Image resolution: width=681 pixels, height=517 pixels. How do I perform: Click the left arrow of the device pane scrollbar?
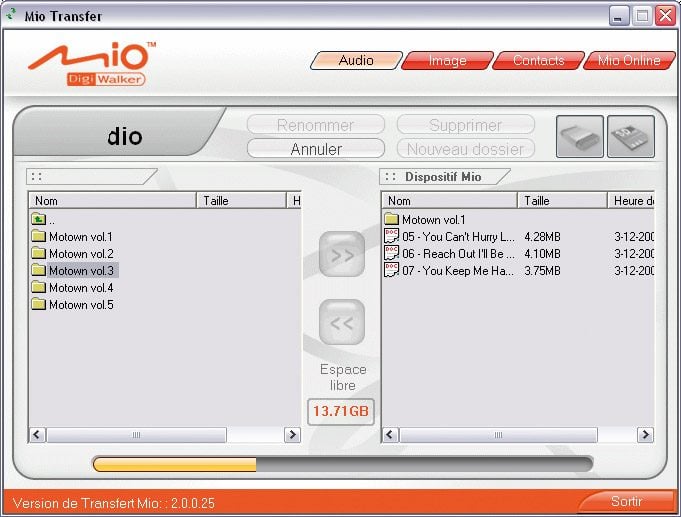pos(390,434)
